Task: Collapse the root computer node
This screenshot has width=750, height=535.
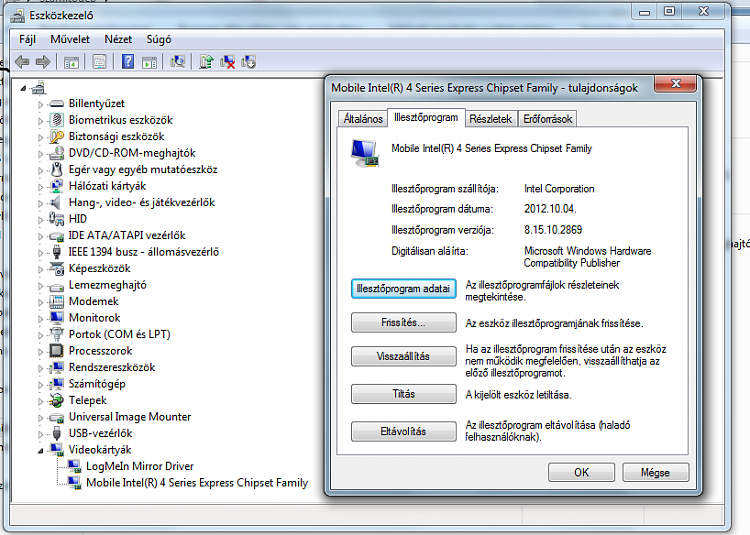Action: click(23, 88)
